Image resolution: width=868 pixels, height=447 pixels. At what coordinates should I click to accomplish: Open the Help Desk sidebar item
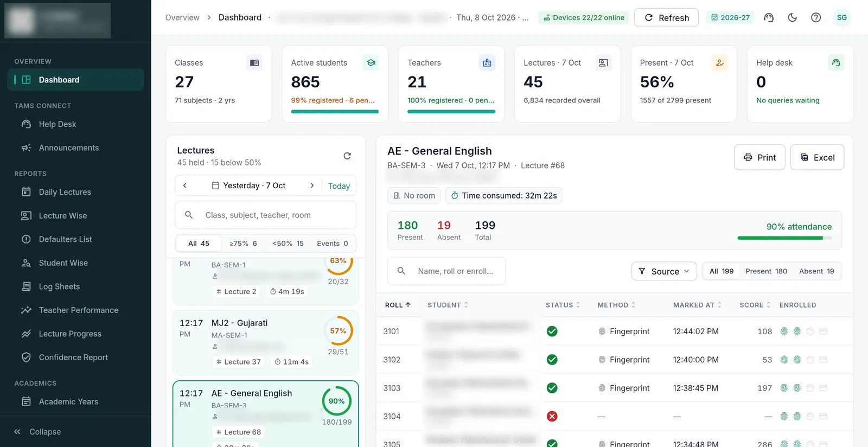pyautogui.click(x=75, y=124)
